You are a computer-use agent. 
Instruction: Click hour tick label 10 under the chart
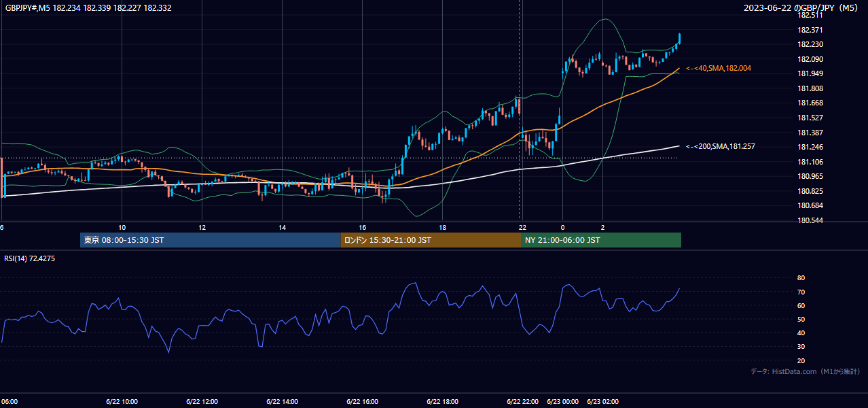[122, 227]
